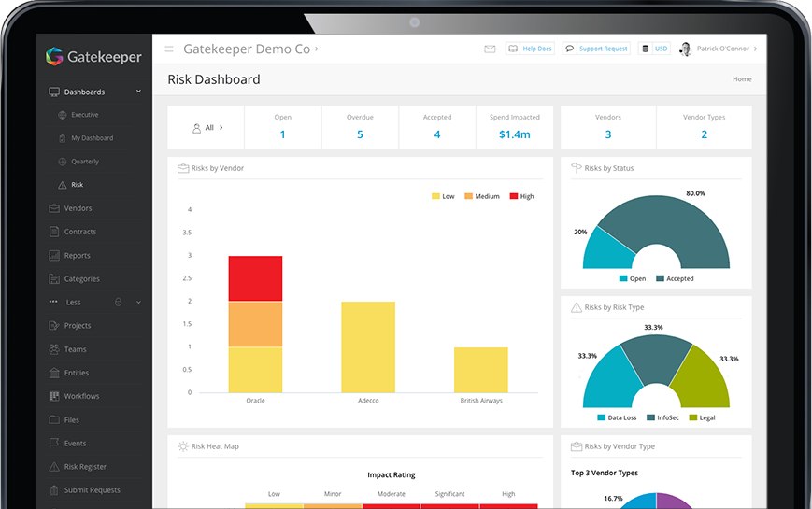
Task: Open the mail envelope icon
Action: click(x=490, y=49)
